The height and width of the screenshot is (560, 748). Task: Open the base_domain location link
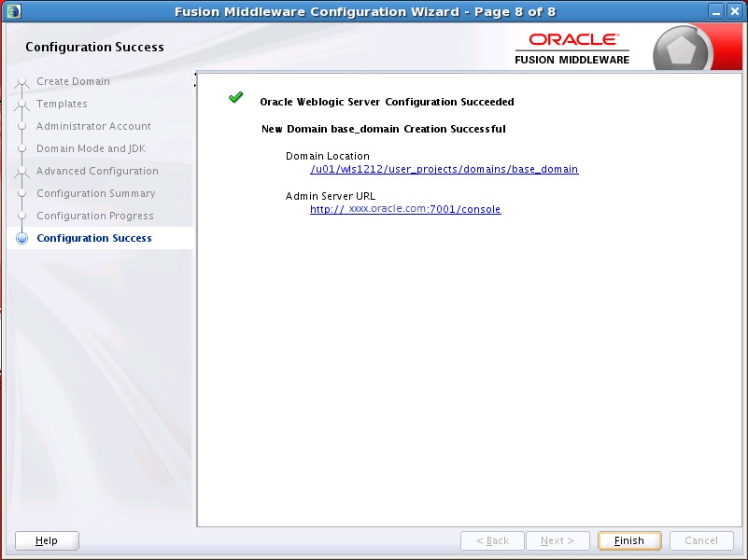click(x=445, y=169)
